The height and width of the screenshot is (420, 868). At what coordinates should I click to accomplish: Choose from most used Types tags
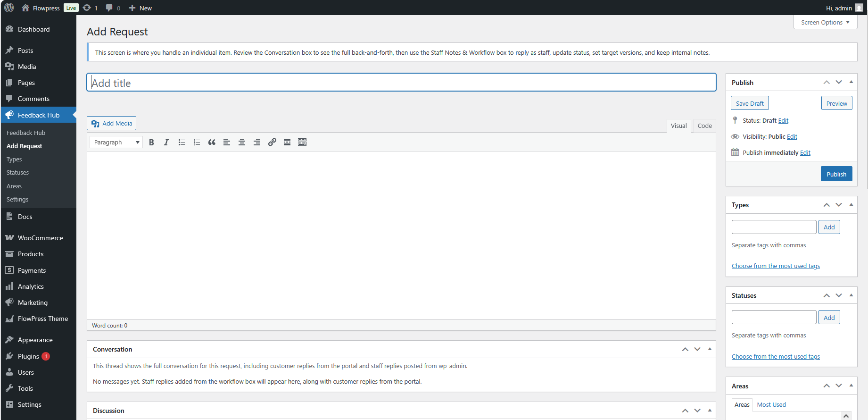pos(776,266)
